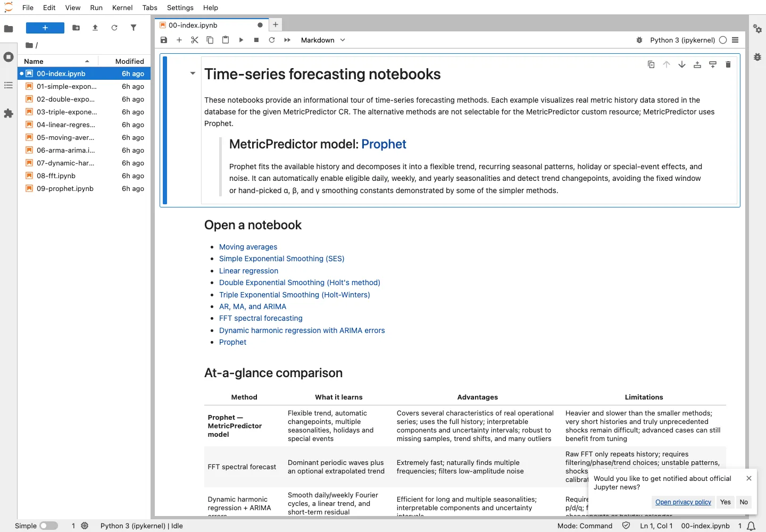Open privacy policy link in notification

683,502
